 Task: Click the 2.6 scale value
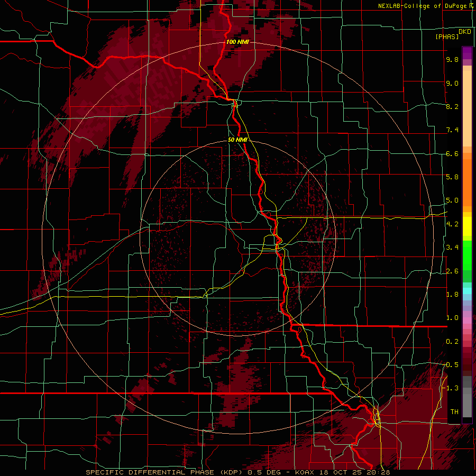pyautogui.click(x=452, y=271)
